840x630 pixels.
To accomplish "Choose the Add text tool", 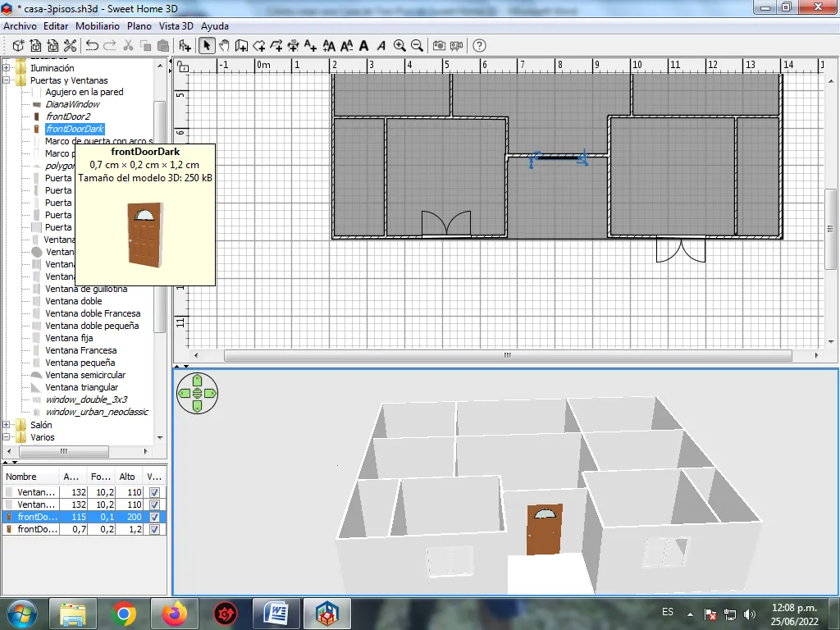I will [310, 46].
